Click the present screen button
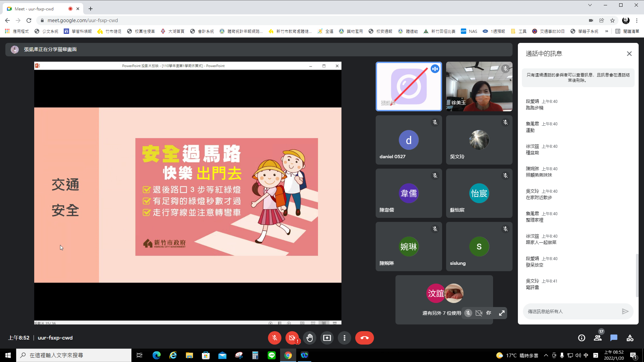 point(327,338)
